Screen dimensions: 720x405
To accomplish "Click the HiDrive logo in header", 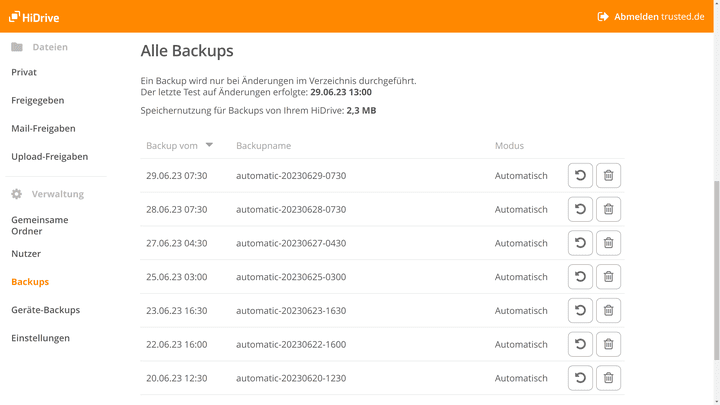I will pos(34,17).
